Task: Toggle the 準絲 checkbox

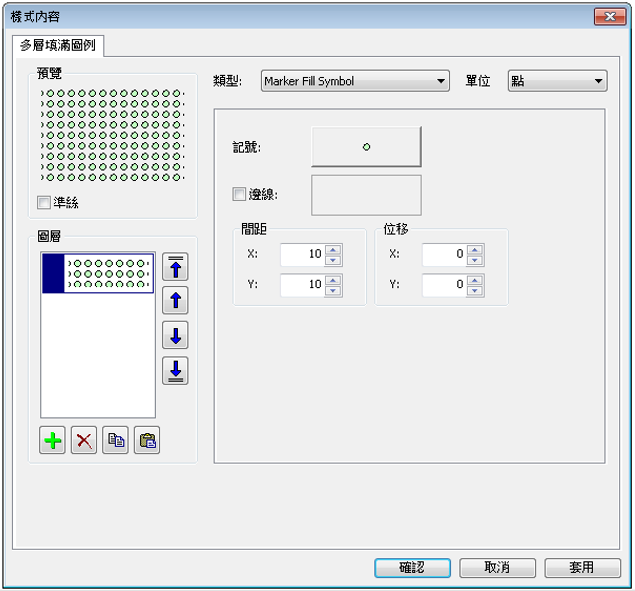Action: (44, 203)
